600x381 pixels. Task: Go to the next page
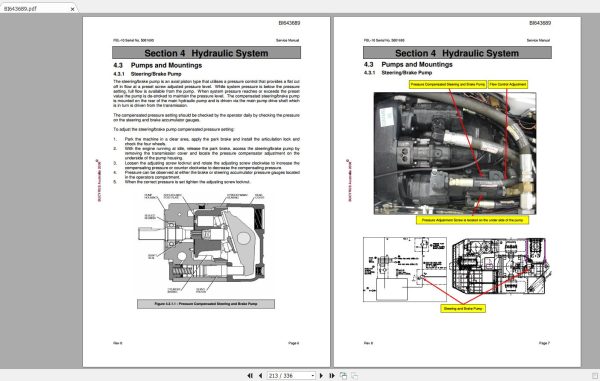(321, 376)
